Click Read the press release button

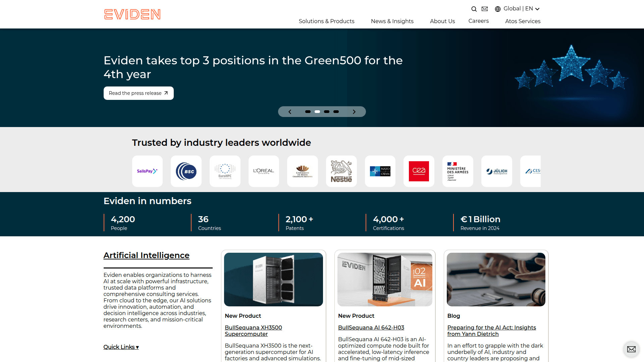point(138,93)
